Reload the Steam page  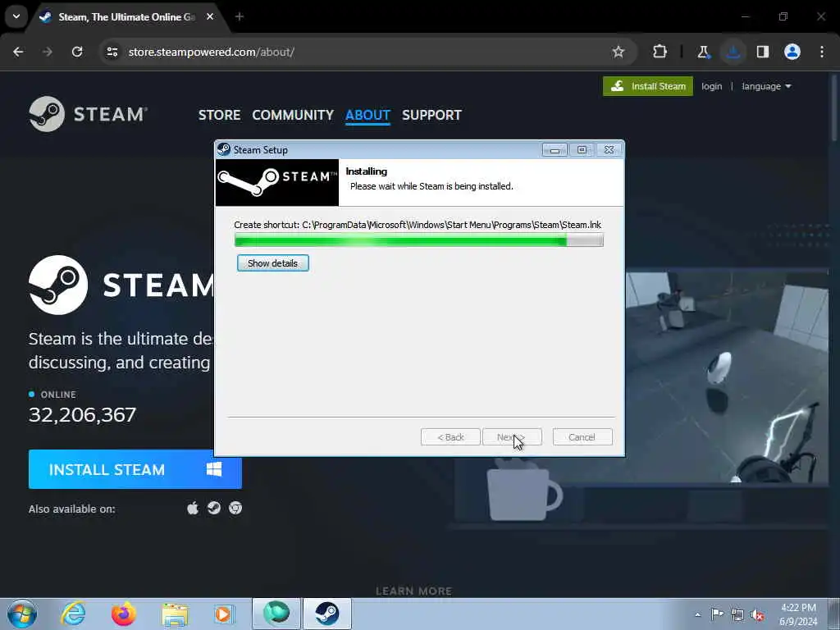(x=77, y=52)
